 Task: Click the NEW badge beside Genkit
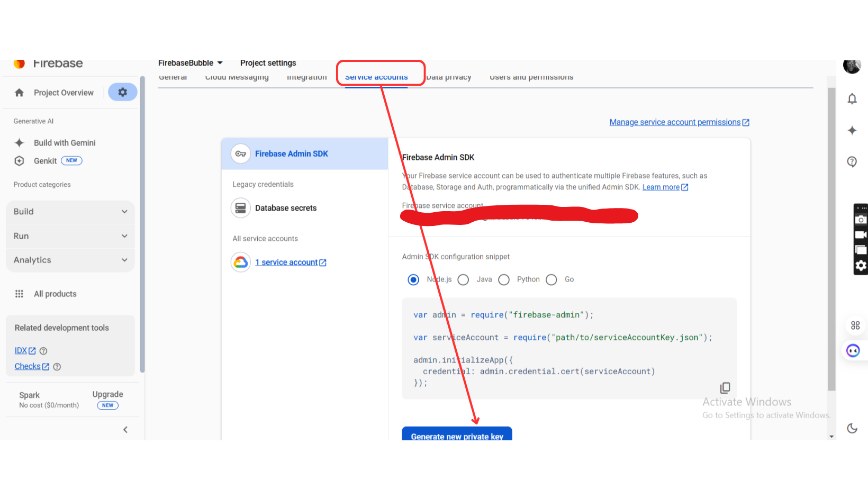pos(71,161)
